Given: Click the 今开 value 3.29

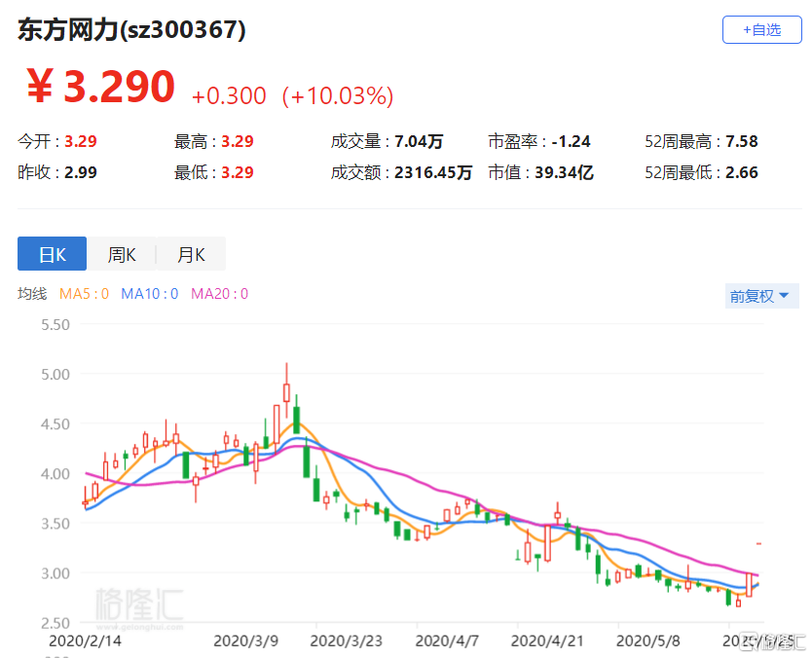Looking at the screenshot, I should (x=80, y=141).
